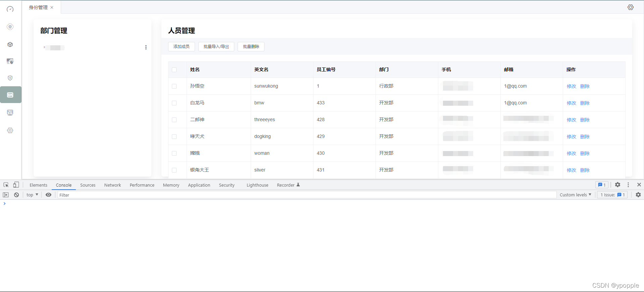The height and width of the screenshot is (292, 644).
Task: Click 删除 for bmw
Action: tap(585, 103)
